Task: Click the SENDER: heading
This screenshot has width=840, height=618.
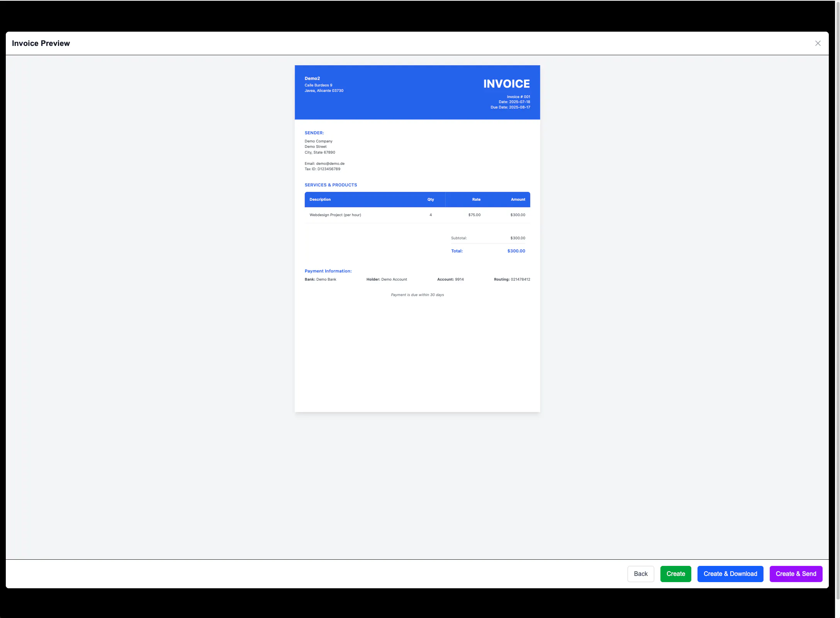Action: click(x=314, y=133)
